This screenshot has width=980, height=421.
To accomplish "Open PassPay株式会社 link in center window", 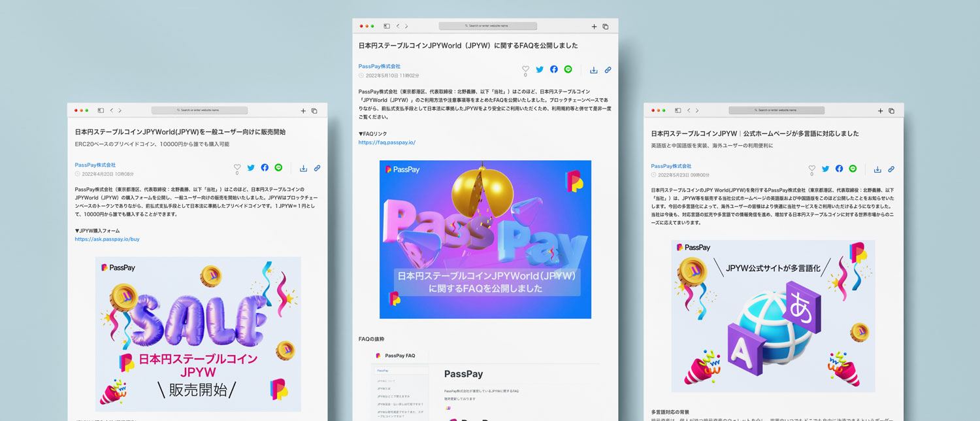I will point(380,66).
